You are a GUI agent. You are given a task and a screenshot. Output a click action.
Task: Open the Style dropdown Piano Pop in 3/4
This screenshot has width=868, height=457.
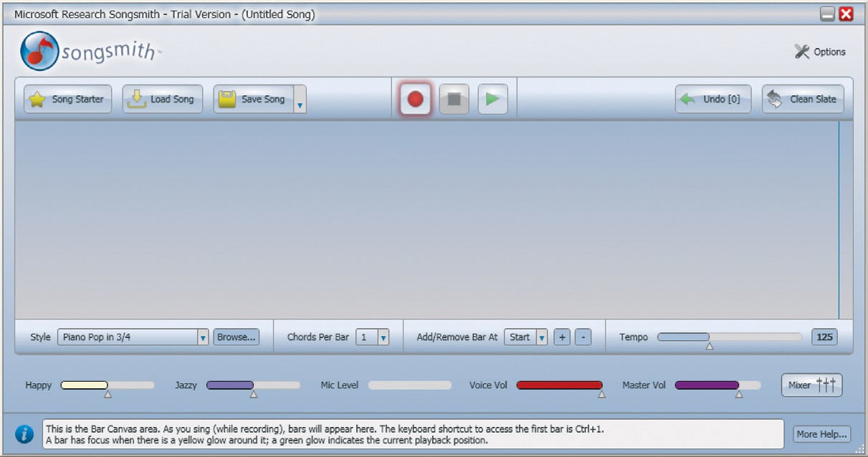point(133,337)
